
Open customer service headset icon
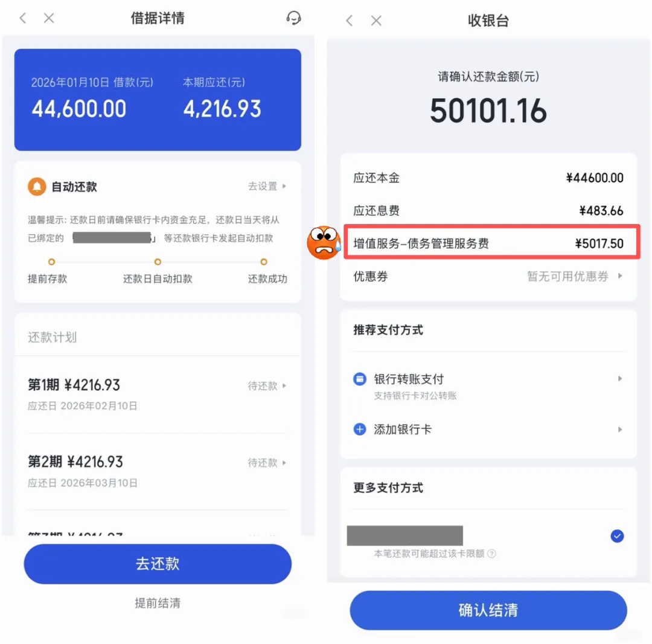click(x=293, y=18)
